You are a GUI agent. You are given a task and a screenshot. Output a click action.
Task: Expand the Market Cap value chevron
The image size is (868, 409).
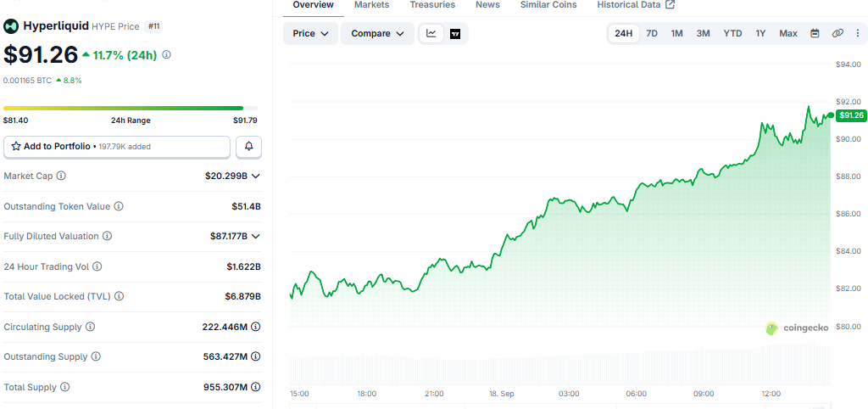[x=256, y=176]
